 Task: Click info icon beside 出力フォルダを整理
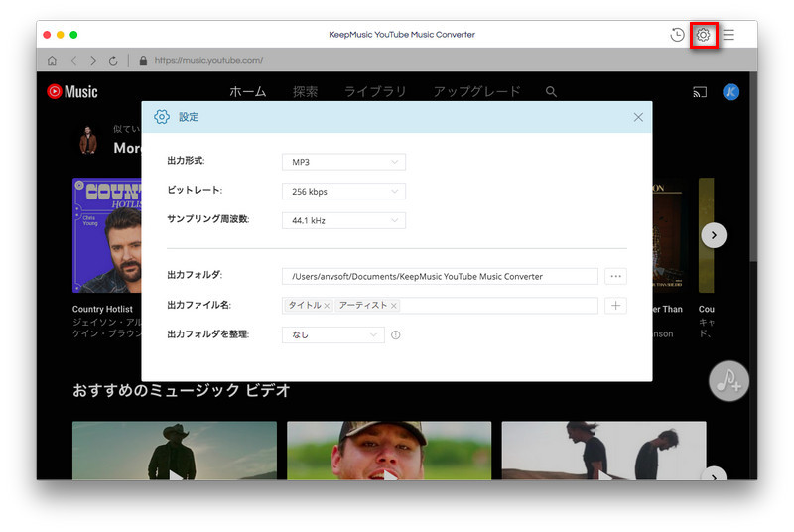pos(395,335)
